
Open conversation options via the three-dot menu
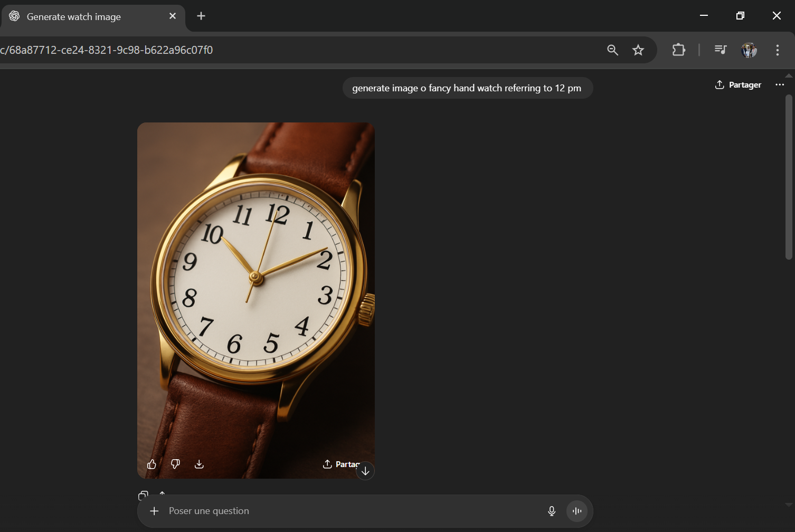click(x=780, y=84)
